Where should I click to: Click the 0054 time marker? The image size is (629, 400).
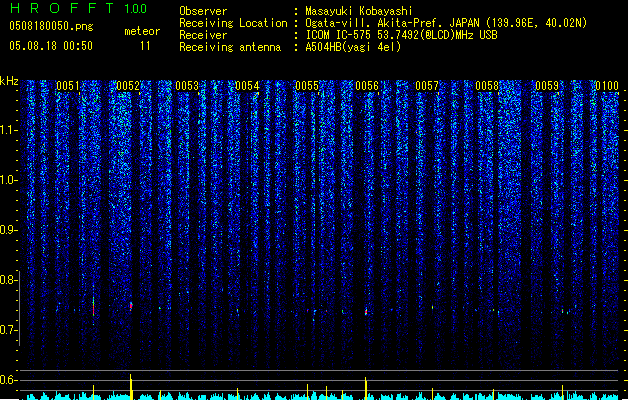(247, 86)
